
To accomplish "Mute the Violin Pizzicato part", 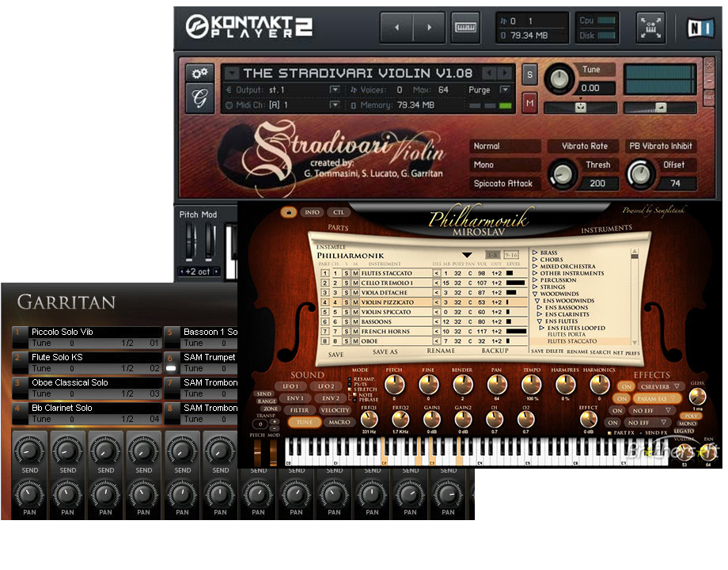I will [355, 302].
